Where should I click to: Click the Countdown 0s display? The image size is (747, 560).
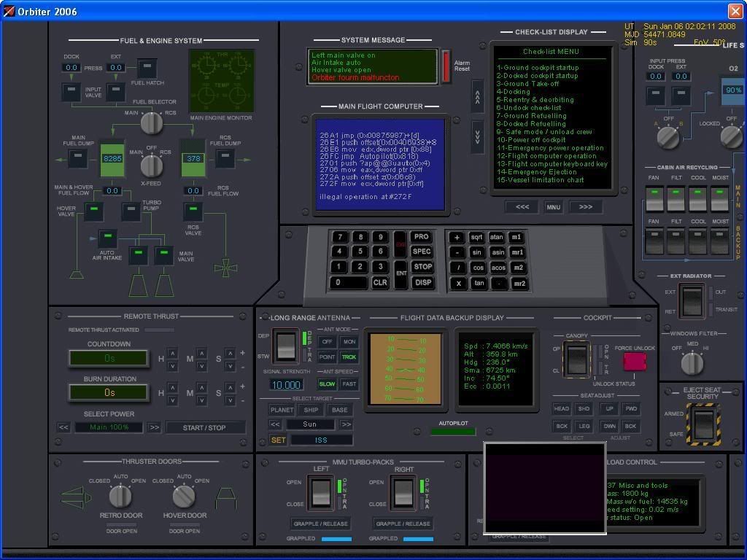tap(109, 358)
